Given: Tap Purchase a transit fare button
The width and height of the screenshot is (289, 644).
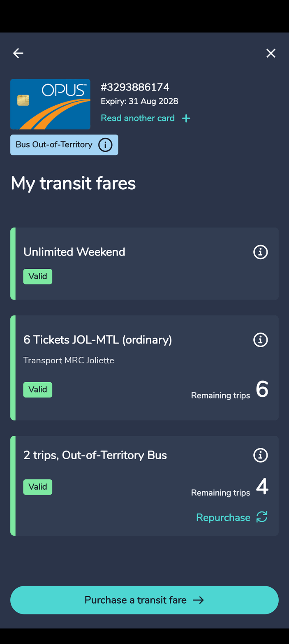Looking at the screenshot, I should (144, 600).
